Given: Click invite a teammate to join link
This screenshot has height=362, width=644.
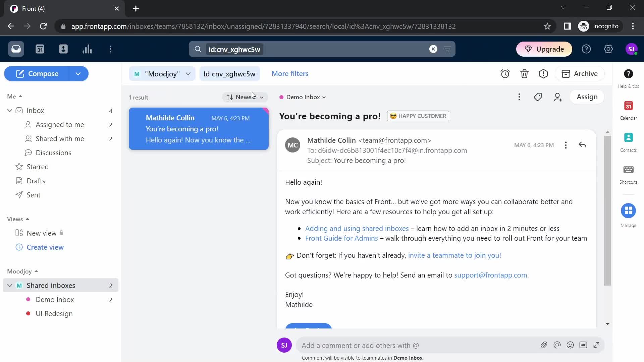Looking at the screenshot, I should click(455, 255).
